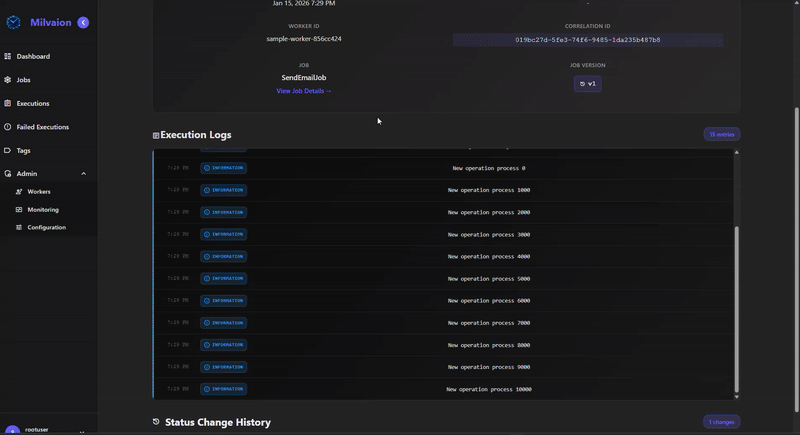Image resolution: width=800 pixels, height=435 pixels.
Task: Click info icon on process 10000 log
Action: click(x=207, y=389)
